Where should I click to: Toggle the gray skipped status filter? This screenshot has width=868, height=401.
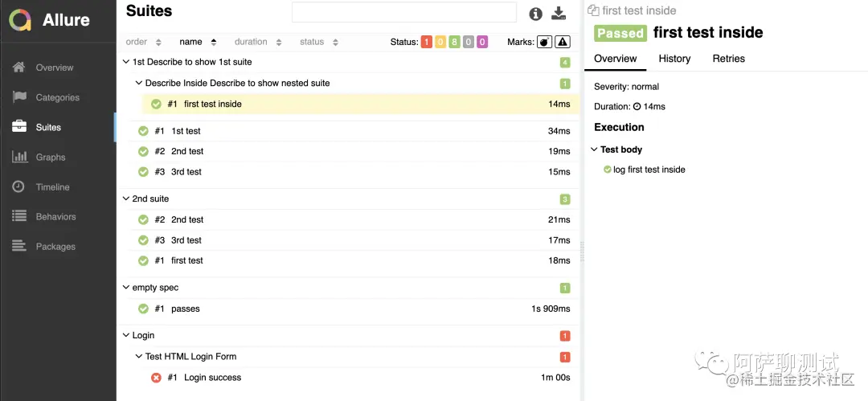(x=469, y=42)
